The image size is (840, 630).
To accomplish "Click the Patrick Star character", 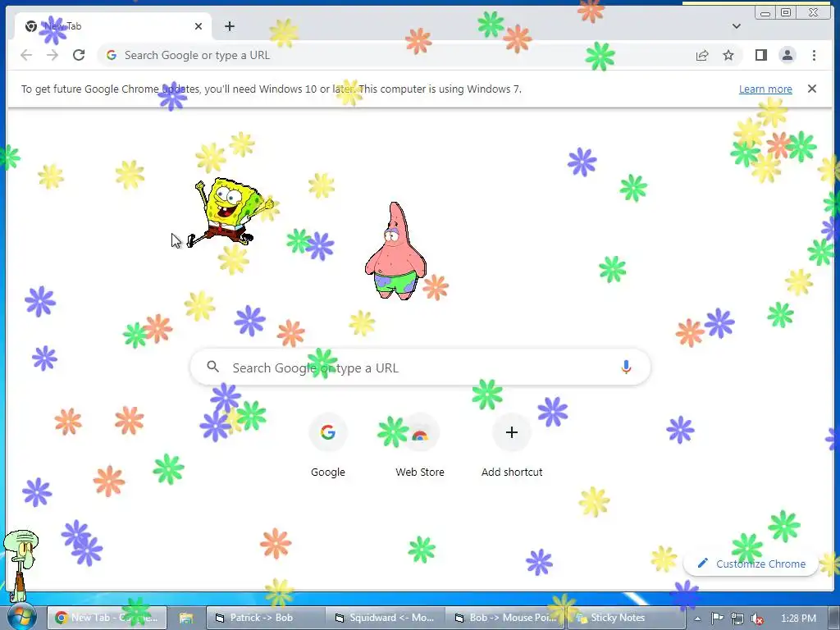I will (395, 252).
